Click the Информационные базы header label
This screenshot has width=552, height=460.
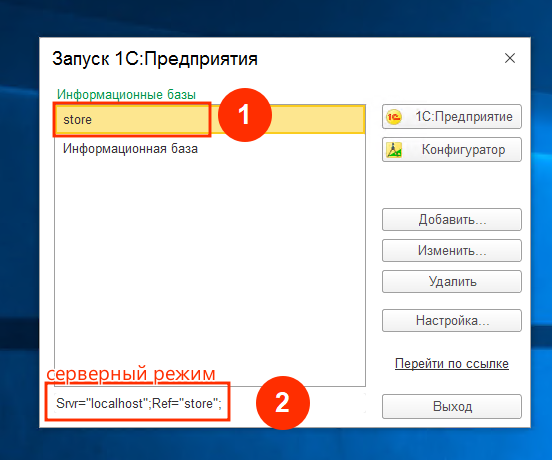[x=126, y=94]
